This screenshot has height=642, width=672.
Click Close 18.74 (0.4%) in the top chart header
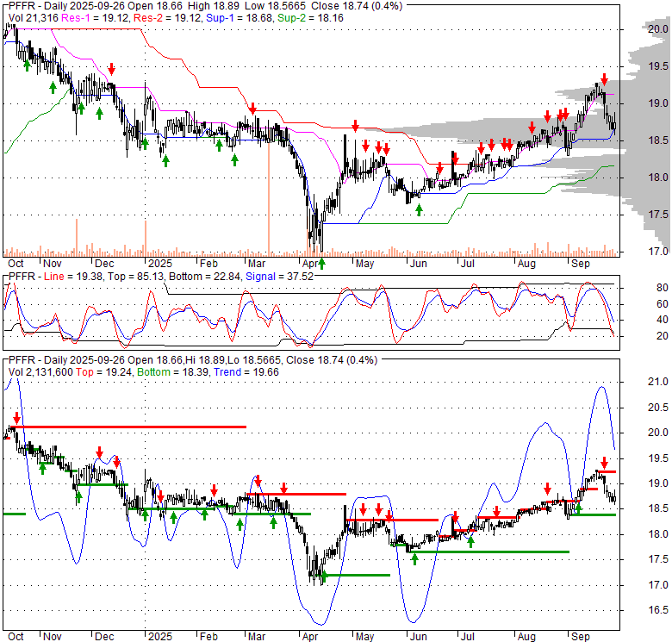pos(357,6)
